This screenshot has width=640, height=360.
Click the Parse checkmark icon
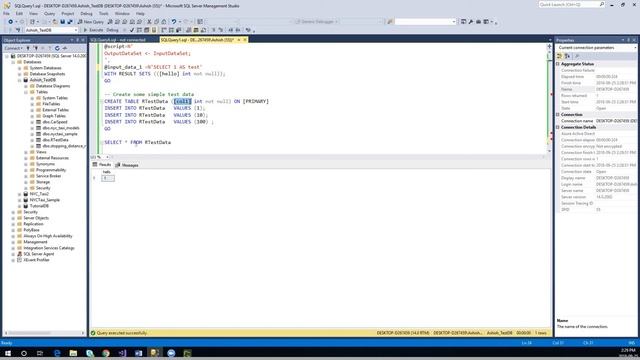coord(131,30)
